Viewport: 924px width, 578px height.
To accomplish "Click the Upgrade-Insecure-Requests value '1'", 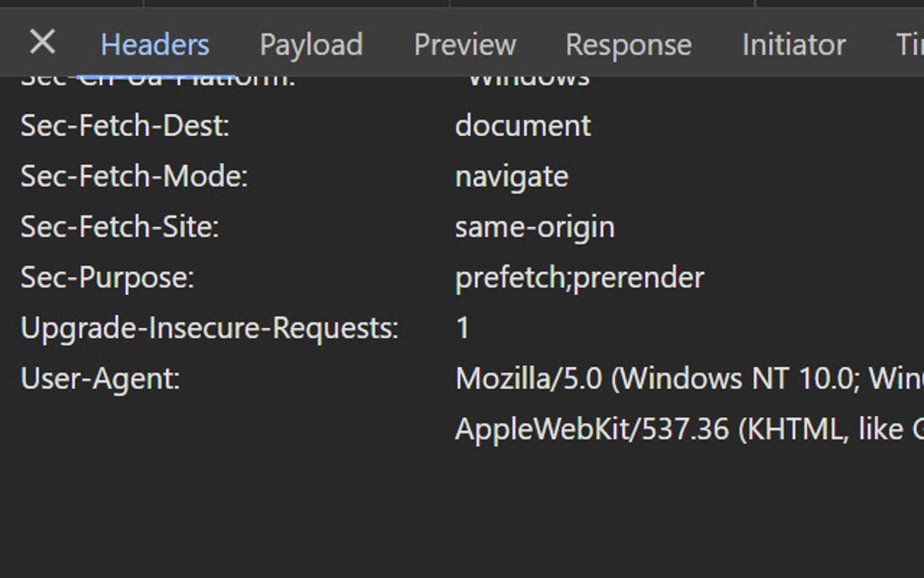I will point(463,328).
